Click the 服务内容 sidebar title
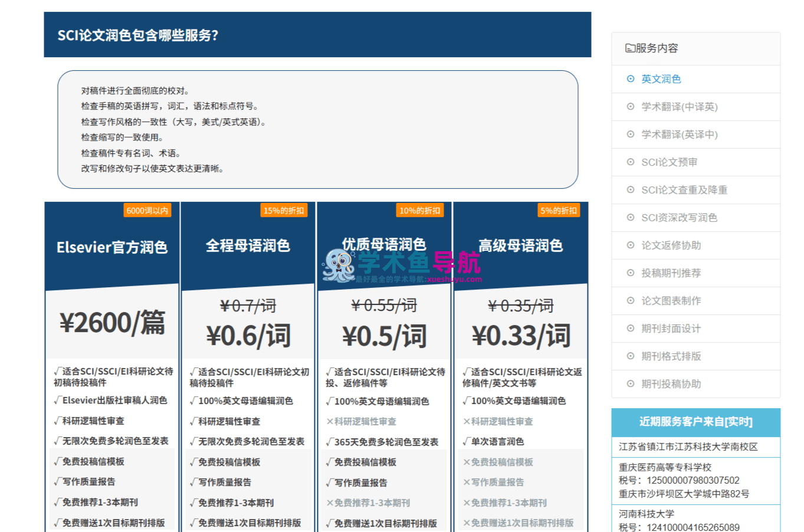This screenshot has height=532, width=804. pyautogui.click(x=657, y=48)
